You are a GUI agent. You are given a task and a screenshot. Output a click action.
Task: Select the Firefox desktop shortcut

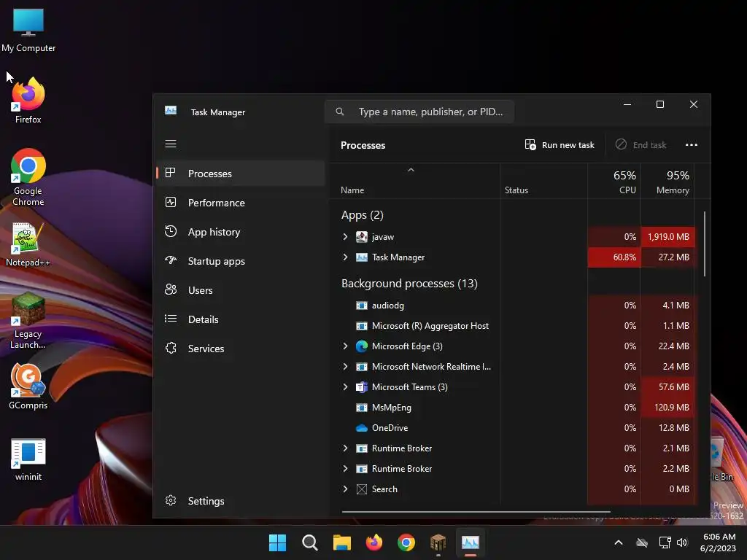[28, 101]
